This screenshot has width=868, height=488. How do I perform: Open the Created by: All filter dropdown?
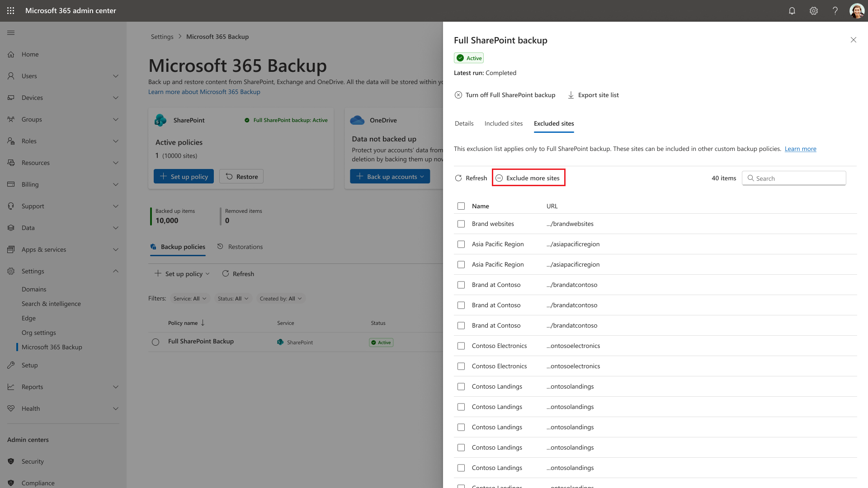[x=281, y=298]
